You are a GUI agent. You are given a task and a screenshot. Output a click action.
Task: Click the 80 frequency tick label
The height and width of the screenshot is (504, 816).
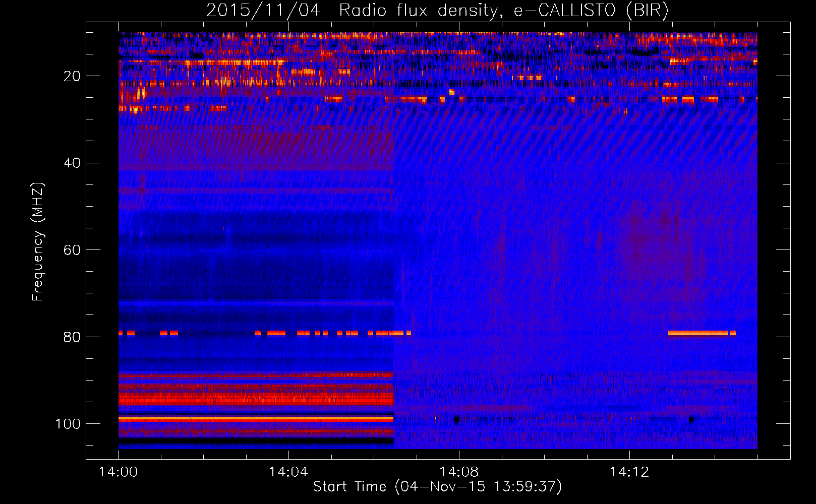(x=72, y=337)
